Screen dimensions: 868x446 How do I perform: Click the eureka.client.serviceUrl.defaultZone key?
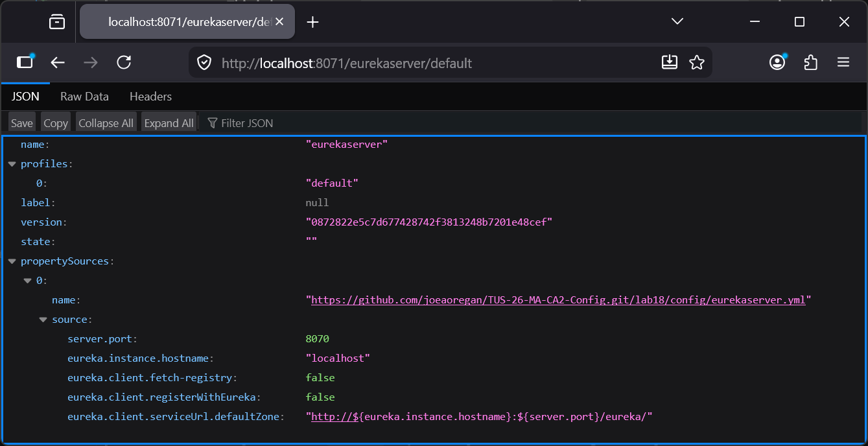click(176, 417)
